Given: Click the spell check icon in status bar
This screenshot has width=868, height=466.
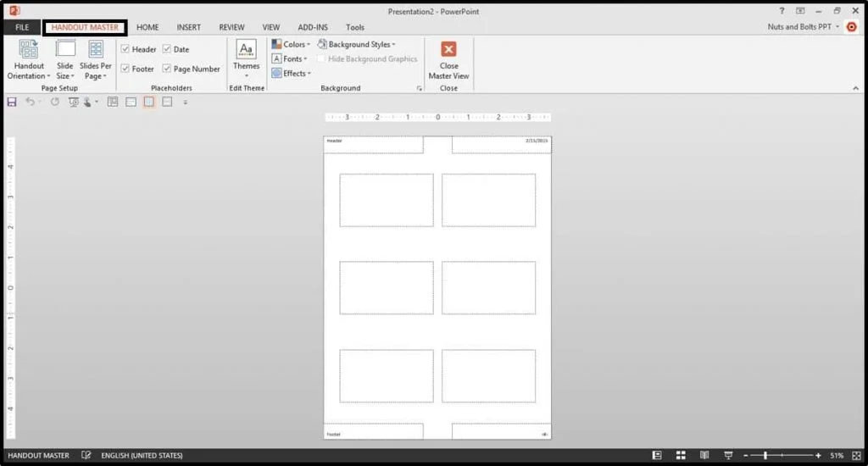Looking at the screenshot, I should pos(86,455).
